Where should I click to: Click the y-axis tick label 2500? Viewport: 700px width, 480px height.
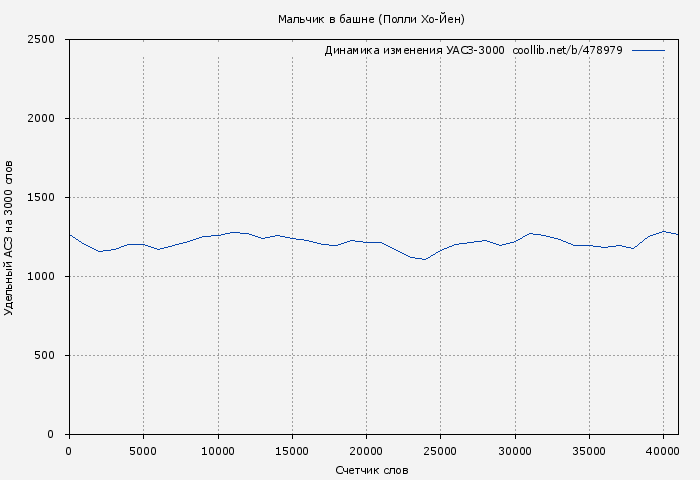tap(40, 40)
